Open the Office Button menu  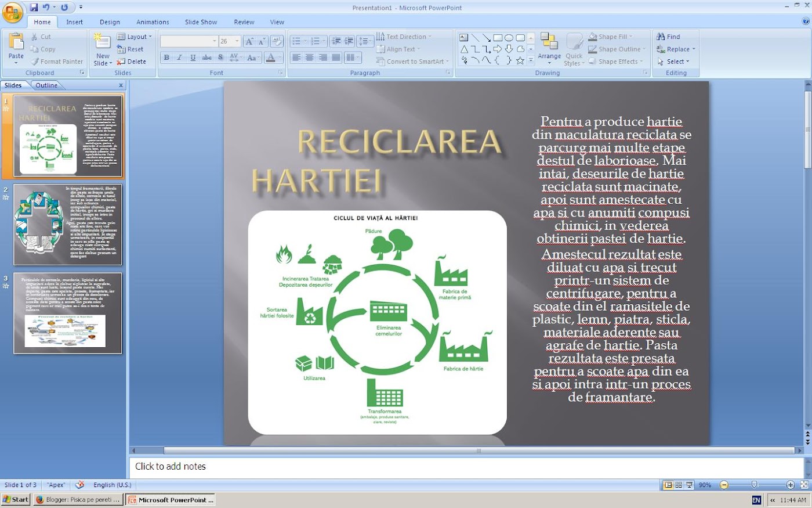coord(12,11)
